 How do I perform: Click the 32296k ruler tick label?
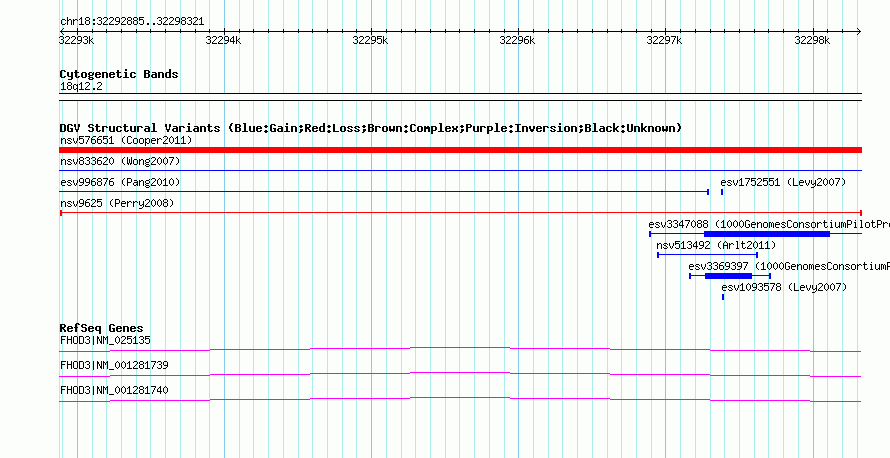tap(517, 40)
